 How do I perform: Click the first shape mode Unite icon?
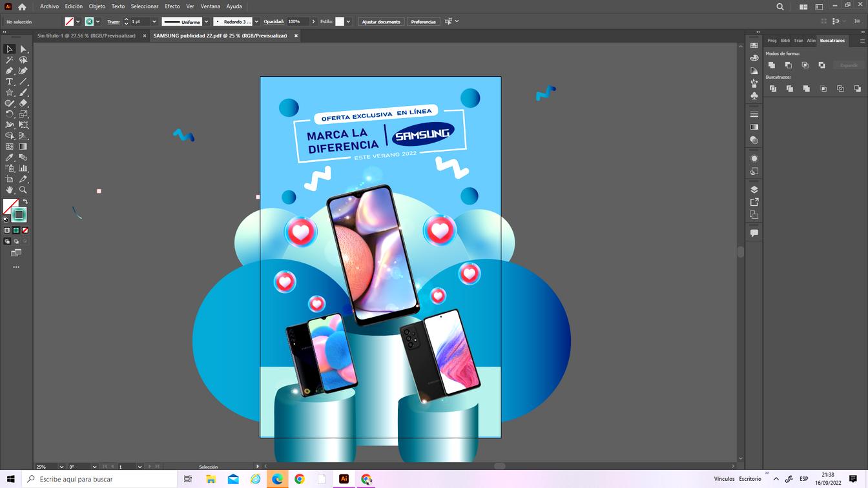click(772, 65)
